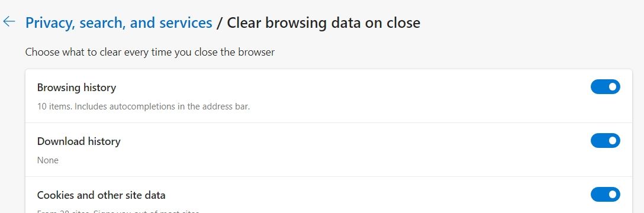Click the white knob on Download history switch
This screenshot has width=644, height=213.
click(x=613, y=140)
